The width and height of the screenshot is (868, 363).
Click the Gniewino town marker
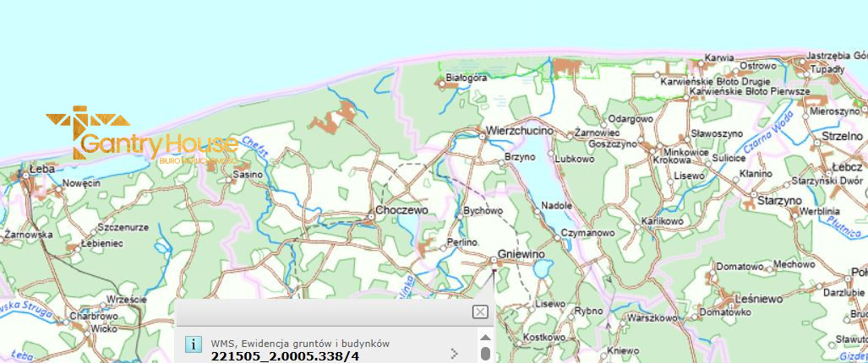494,261
